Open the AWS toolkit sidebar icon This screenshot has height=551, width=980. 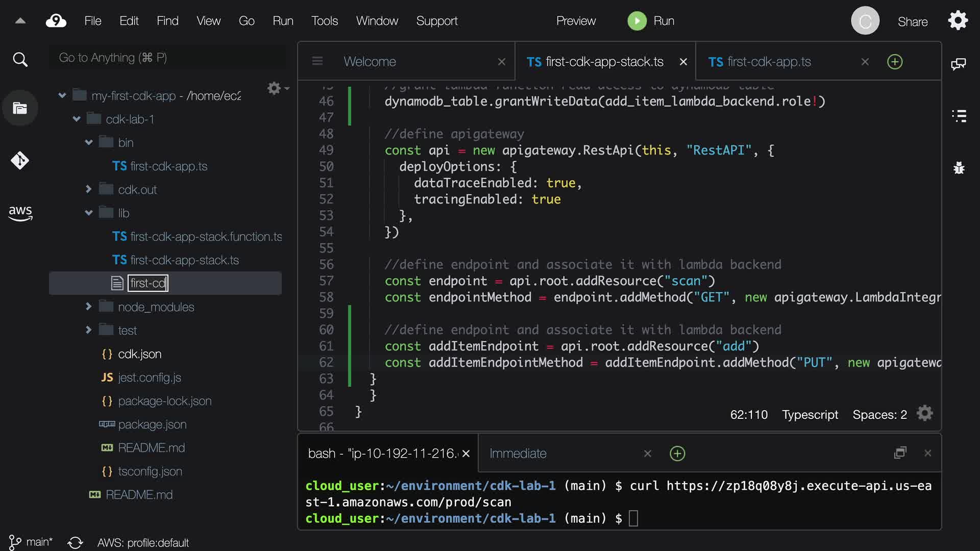point(20,213)
